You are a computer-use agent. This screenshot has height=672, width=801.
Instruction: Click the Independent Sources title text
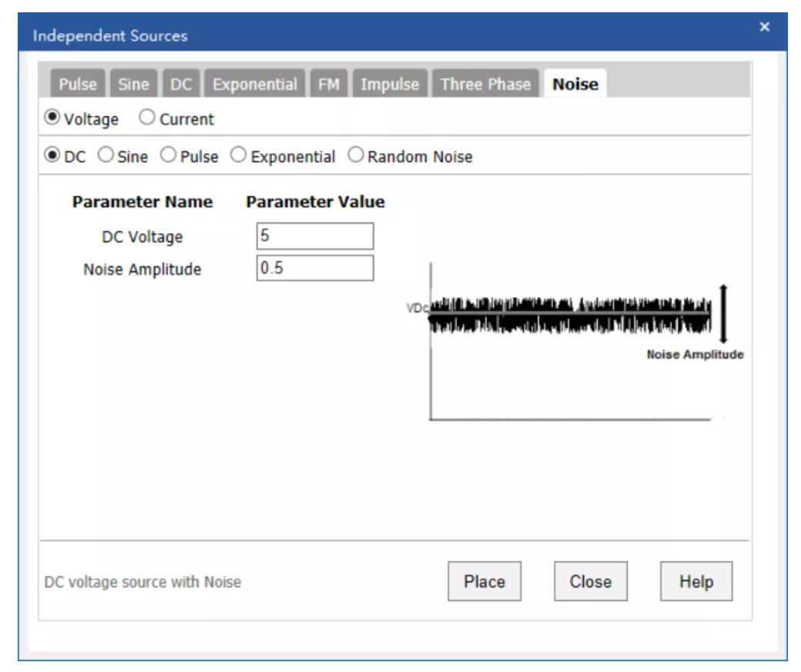(110, 35)
